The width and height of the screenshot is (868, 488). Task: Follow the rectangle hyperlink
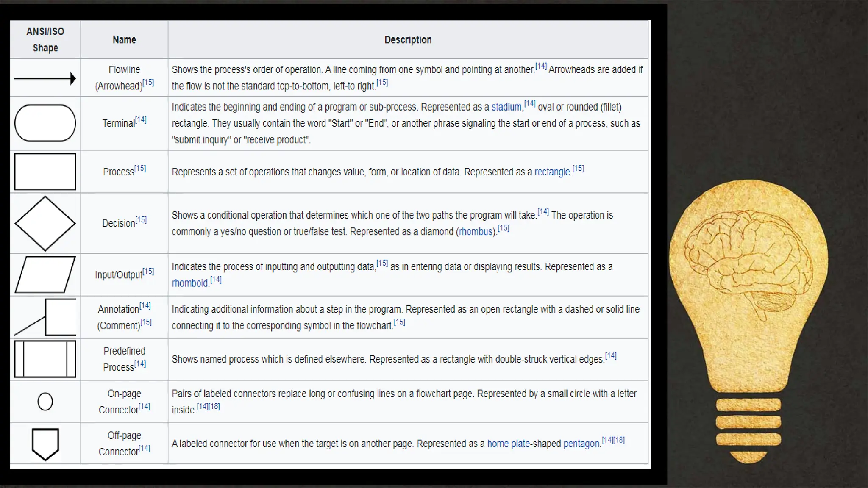tap(552, 172)
